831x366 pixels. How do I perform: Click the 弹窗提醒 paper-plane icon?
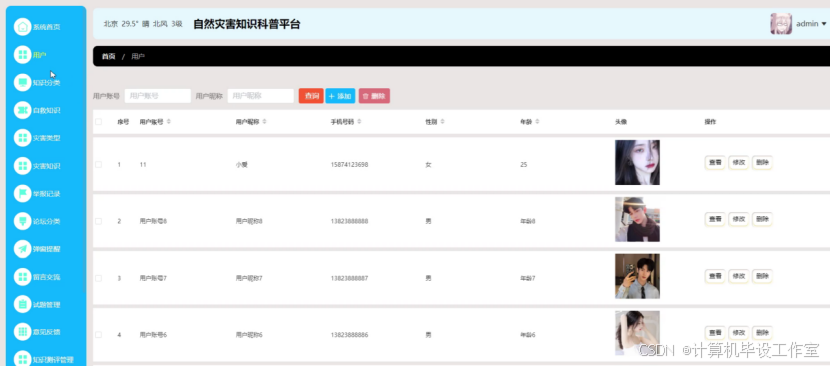(23, 249)
